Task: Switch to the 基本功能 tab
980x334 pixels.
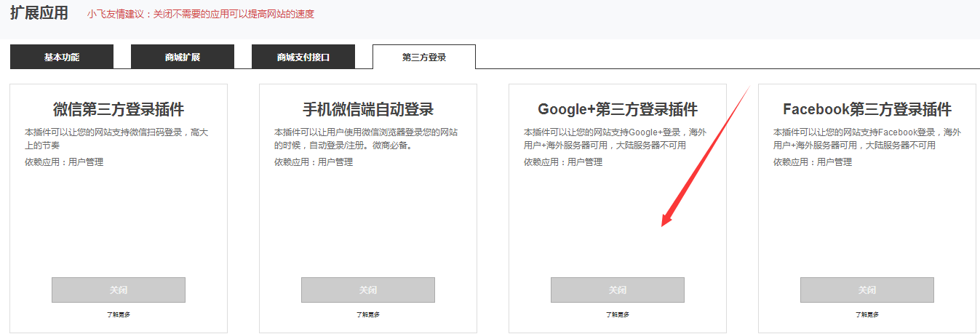Action: coord(62,57)
